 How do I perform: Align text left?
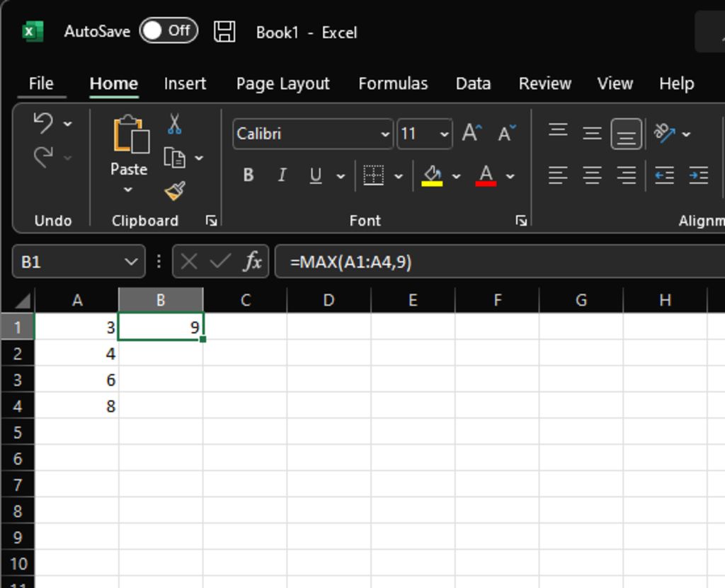[x=558, y=175]
